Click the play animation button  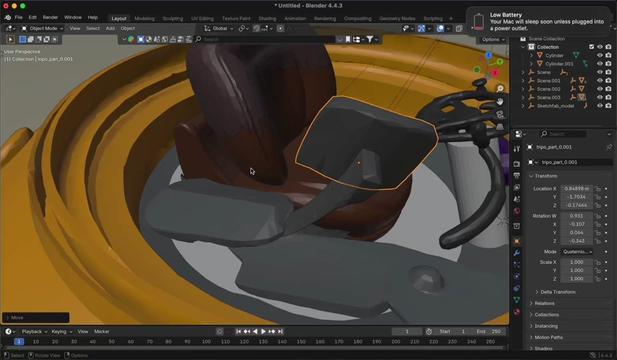264,332
